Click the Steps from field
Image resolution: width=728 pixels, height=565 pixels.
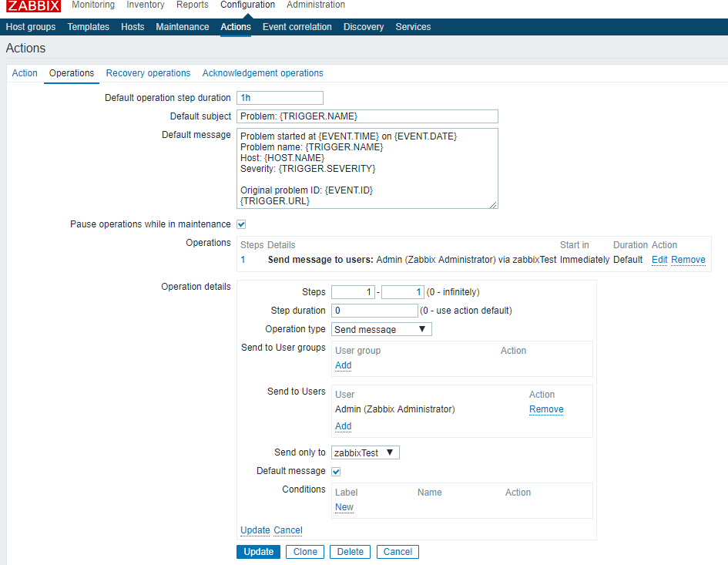(353, 292)
